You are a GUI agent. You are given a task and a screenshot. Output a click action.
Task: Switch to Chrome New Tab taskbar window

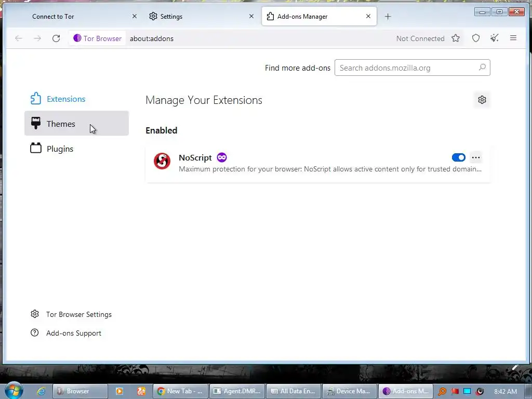click(x=180, y=391)
